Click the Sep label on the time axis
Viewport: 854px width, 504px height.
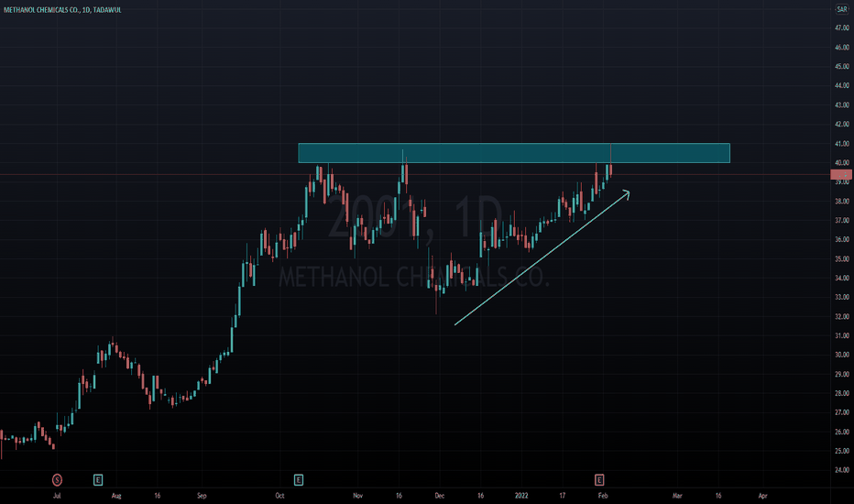(x=202, y=496)
